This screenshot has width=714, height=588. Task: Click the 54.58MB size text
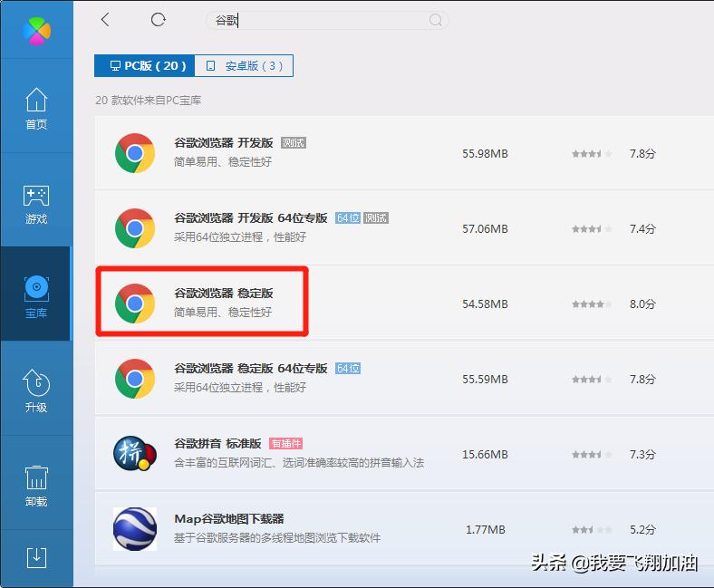[x=485, y=304]
